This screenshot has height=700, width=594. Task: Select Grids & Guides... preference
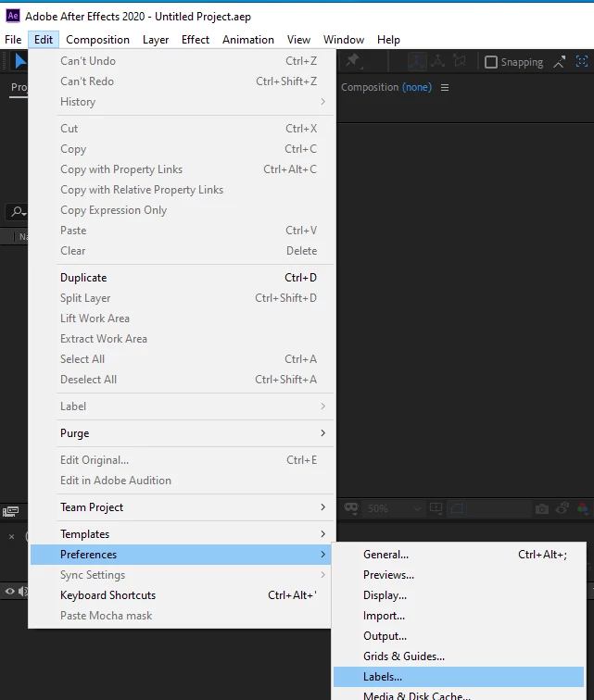[459, 656]
